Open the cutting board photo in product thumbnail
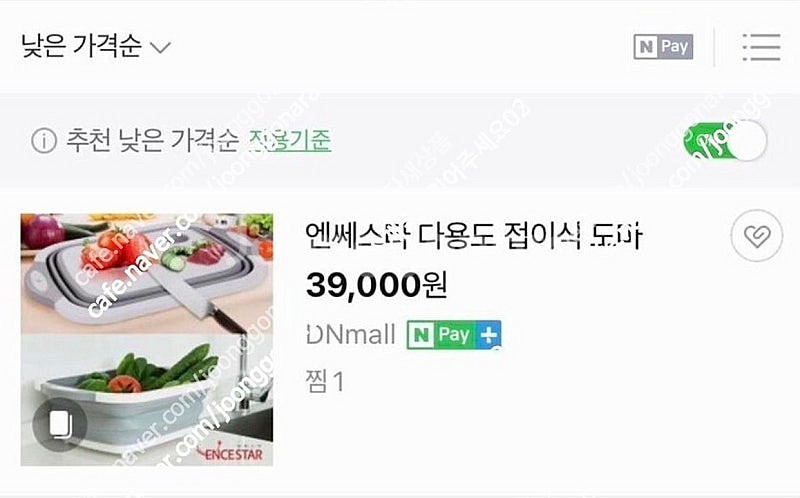The width and height of the screenshot is (800, 498). click(x=147, y=273)
